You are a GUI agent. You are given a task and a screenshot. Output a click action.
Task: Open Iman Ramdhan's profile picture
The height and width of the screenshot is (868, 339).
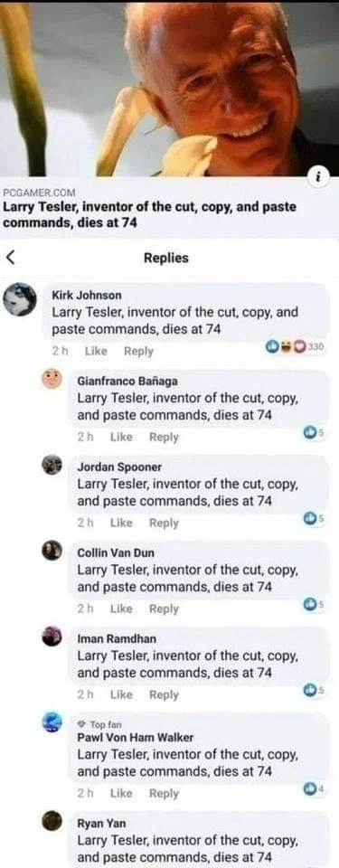pyautogui.click(x=52, y=636)
